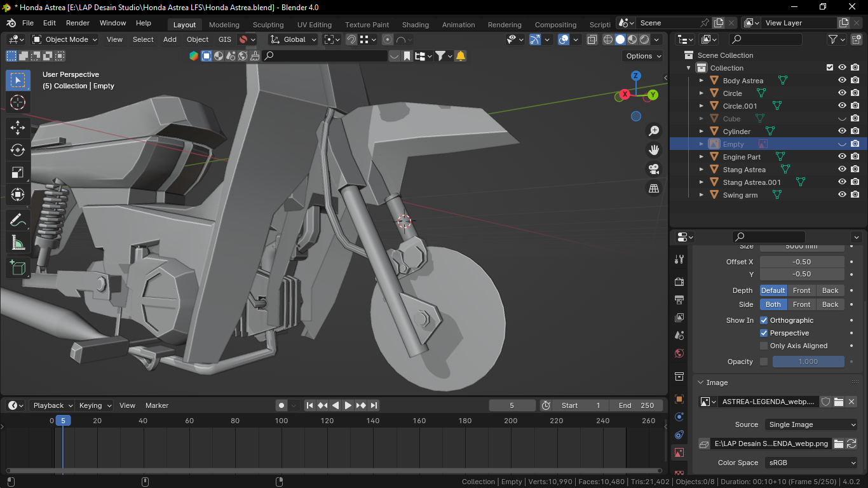Hide the Body Astrea object in viewport
868x488 pixels.
[x=842, y=81]
